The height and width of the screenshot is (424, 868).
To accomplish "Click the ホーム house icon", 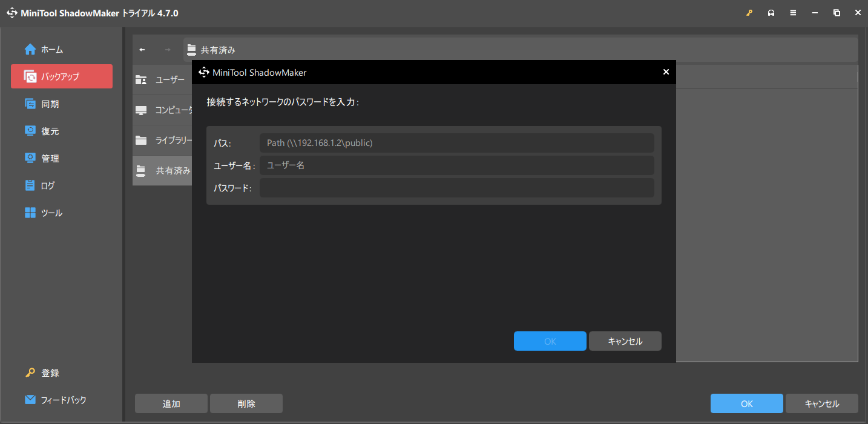I will [x=30, y=49].
